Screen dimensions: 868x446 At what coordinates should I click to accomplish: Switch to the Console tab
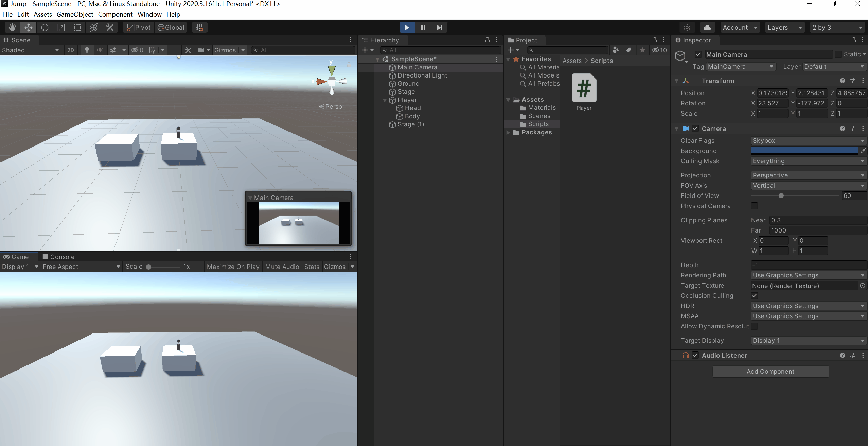[x=58, y=257]
